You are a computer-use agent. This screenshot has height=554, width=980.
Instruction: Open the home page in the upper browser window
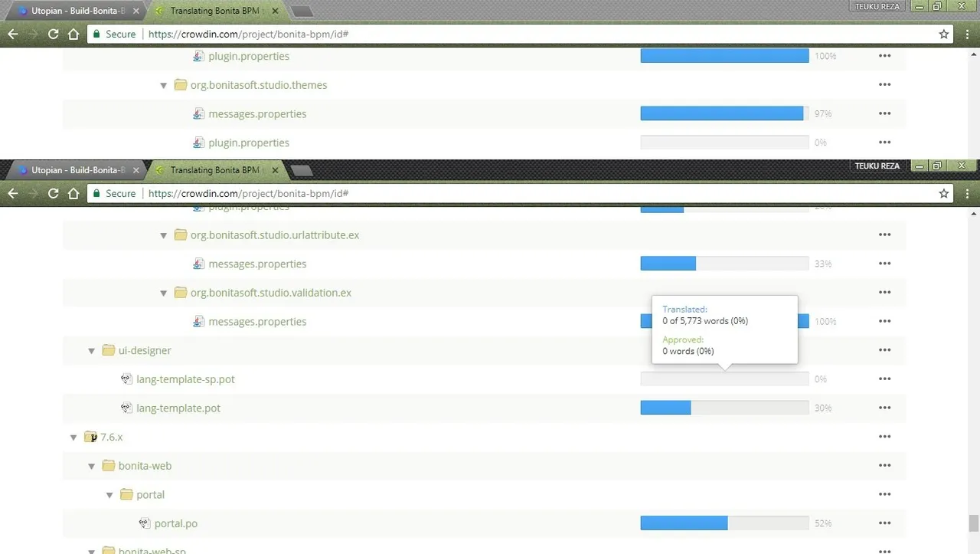73,34
